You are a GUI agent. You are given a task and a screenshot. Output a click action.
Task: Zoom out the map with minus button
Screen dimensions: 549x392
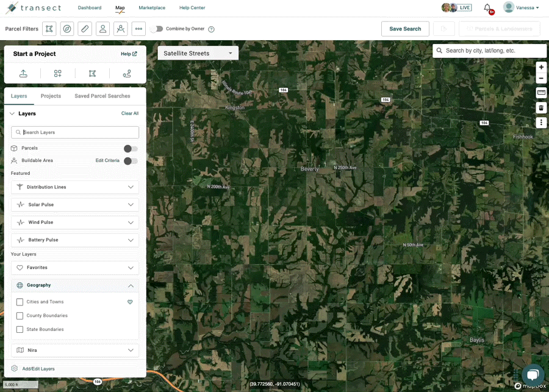[x=541, y=78]
